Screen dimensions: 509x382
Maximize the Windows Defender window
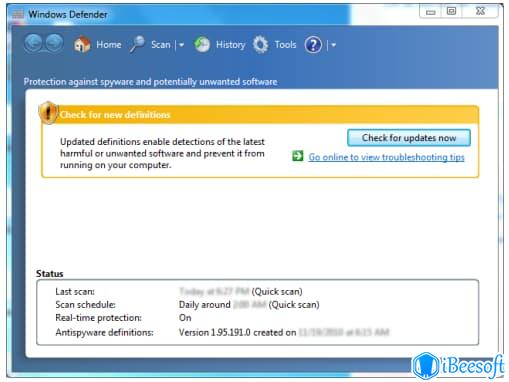451,11
